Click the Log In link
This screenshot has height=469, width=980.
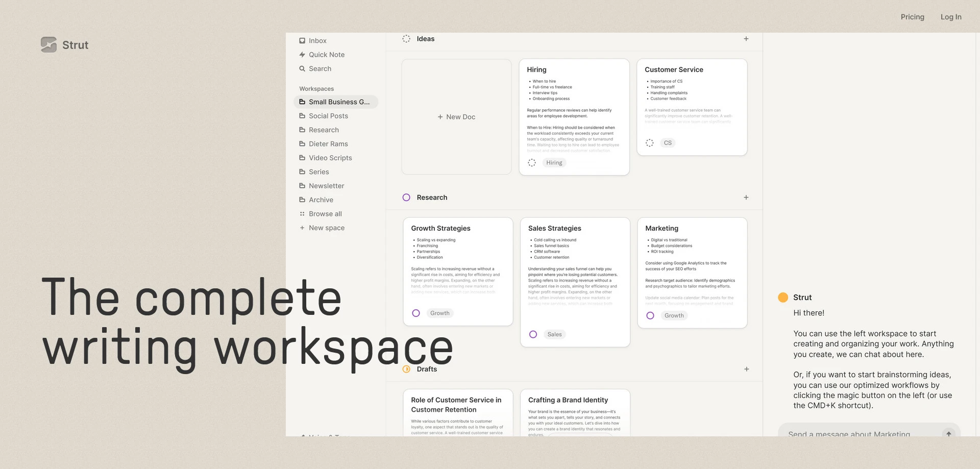pyautogui.click(x=951, y=17)
